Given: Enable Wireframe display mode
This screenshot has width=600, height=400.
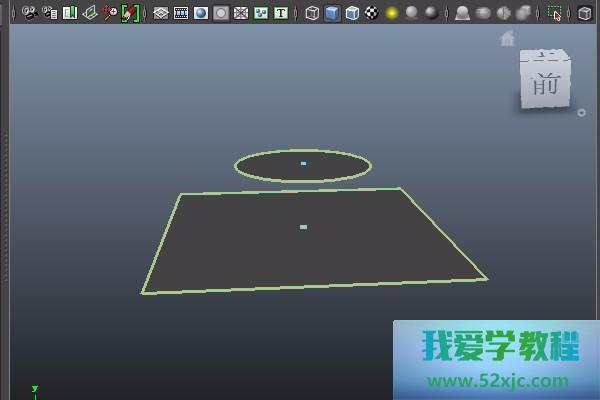Looking at the screenshot, I should coord(313,13).
